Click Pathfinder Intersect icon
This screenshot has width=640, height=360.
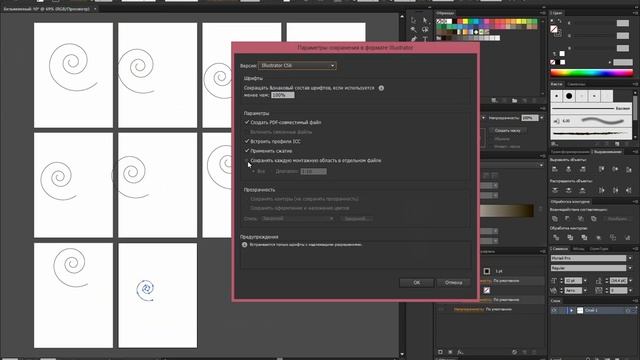(581, 219)
